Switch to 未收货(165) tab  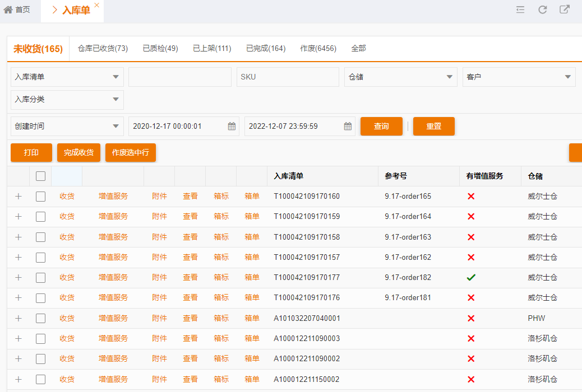point(38,49)
